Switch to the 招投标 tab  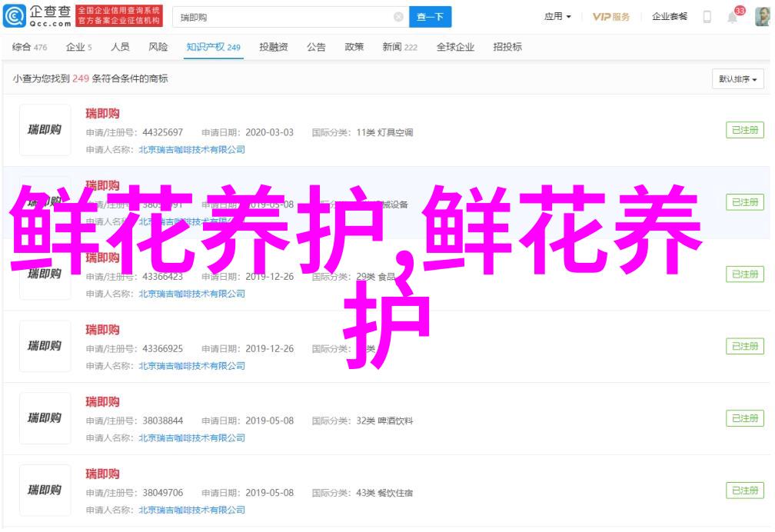(507, 47)
